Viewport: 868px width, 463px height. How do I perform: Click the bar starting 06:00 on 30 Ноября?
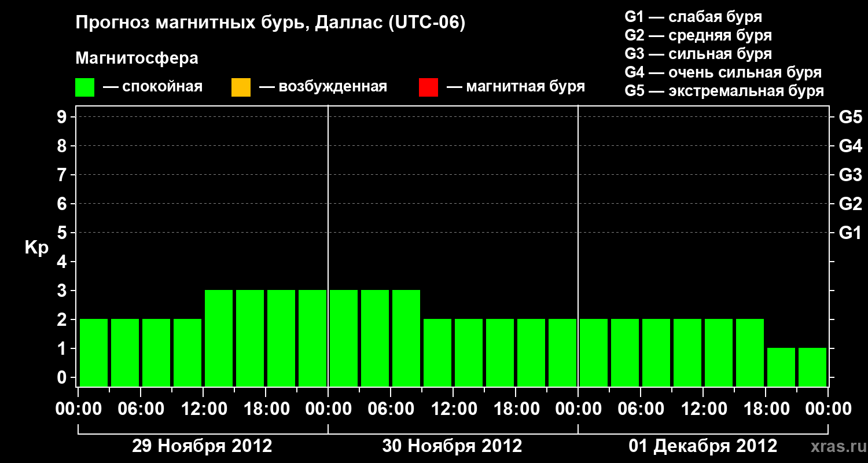click(x=406, y=338)
